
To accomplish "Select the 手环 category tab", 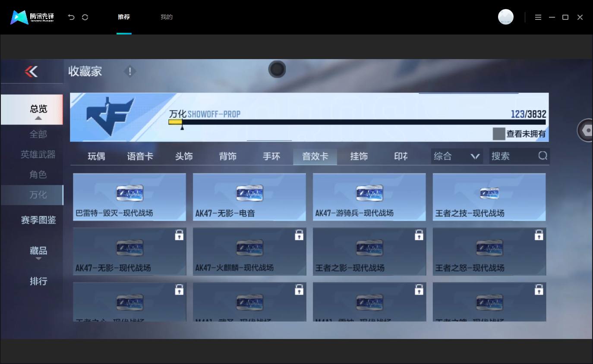I will [271, 156].
